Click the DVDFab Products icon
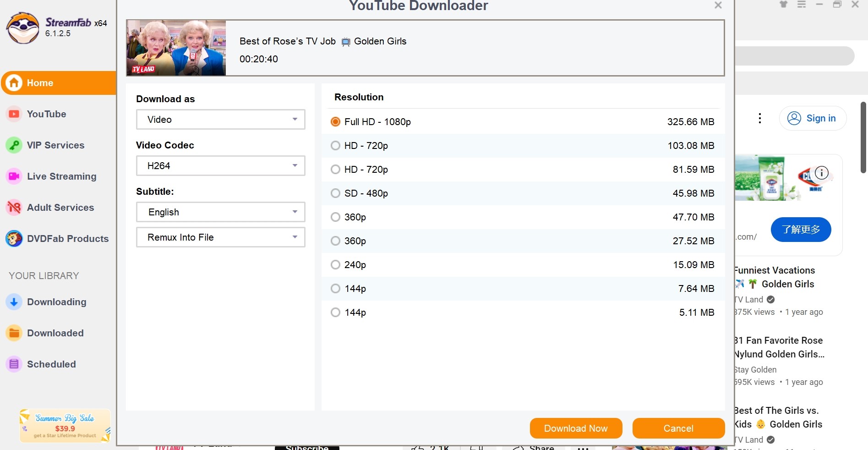The width and height of the screenshot is (868, 450). tap(14, 239)
